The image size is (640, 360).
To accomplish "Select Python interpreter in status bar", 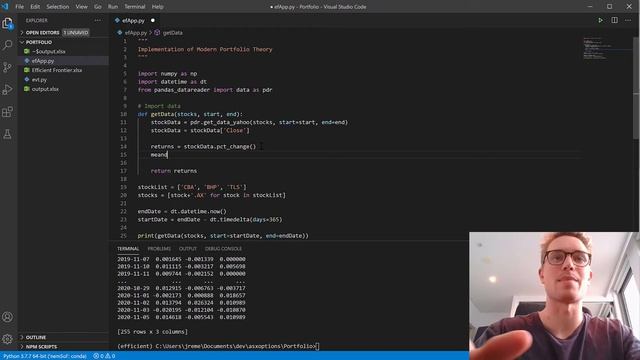I will (x=44, y=356).
